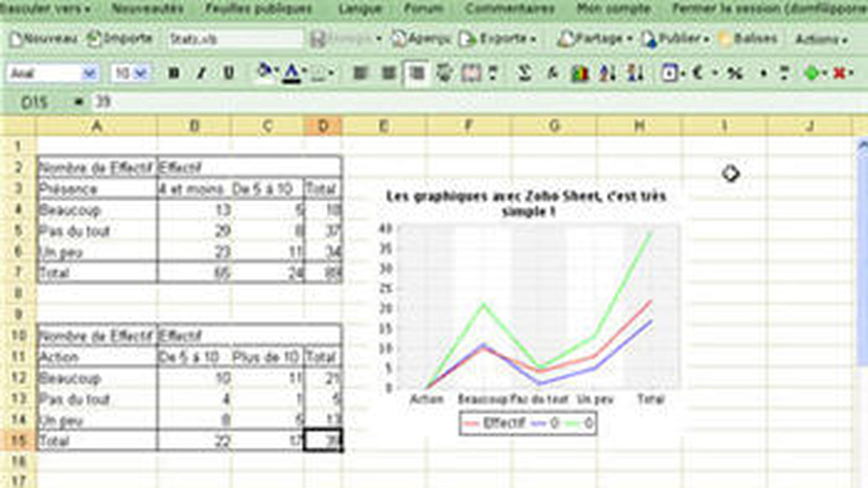The width and height of the screenshot is (868, 488).
Task: Click the insert chart icon
Action: pyautogui.click(x=579, y=73)
